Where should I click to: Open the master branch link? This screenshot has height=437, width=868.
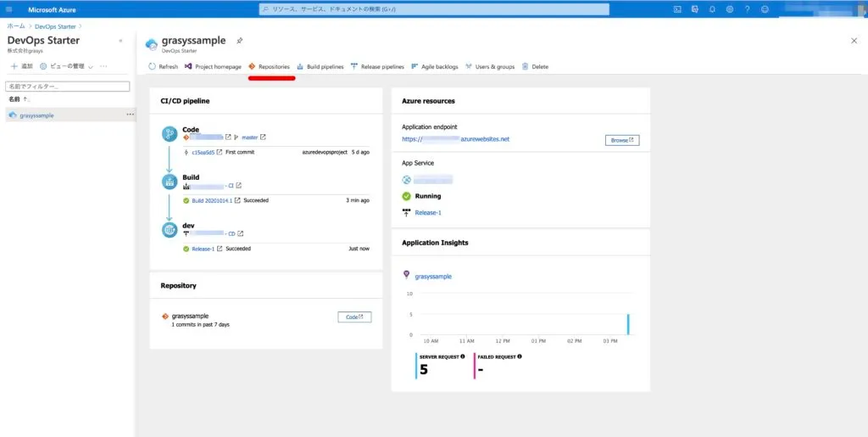tap(250, 137)
